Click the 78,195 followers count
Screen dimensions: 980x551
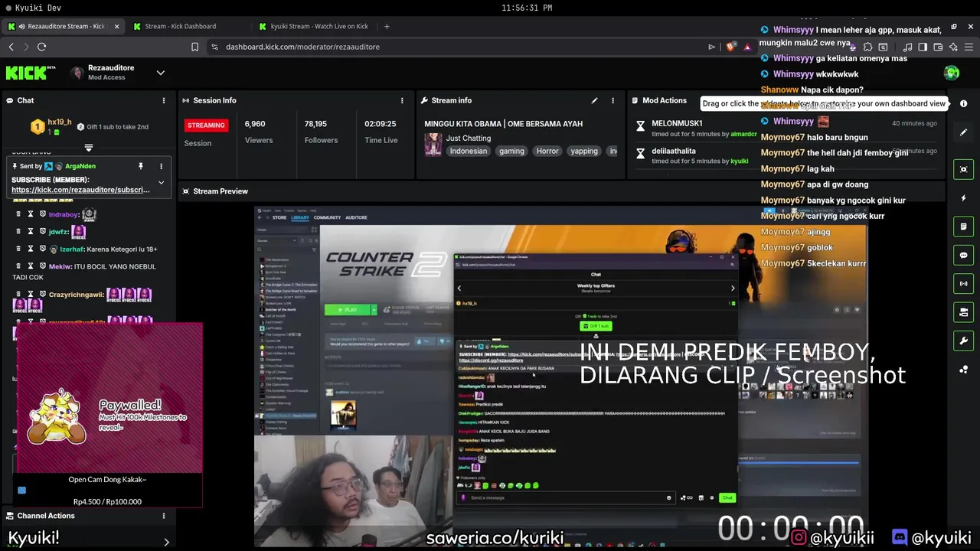[315, 124]
